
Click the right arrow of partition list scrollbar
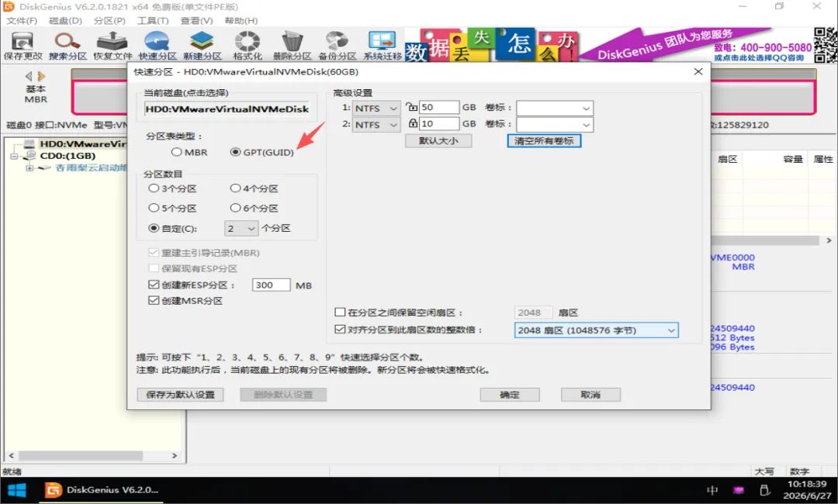[x=829, y=241]
